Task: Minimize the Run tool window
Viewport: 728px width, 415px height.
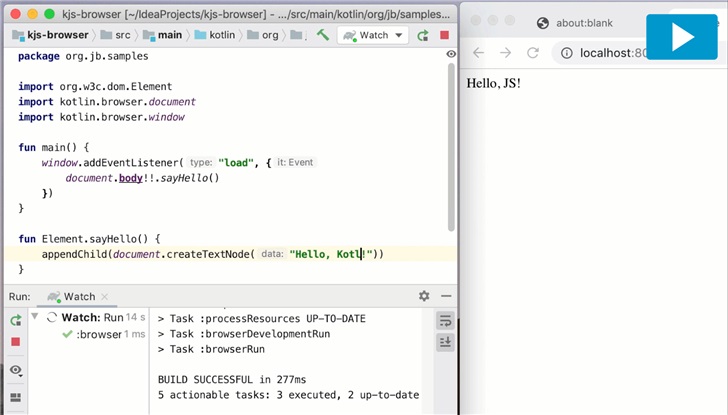Action: point(445,297)
